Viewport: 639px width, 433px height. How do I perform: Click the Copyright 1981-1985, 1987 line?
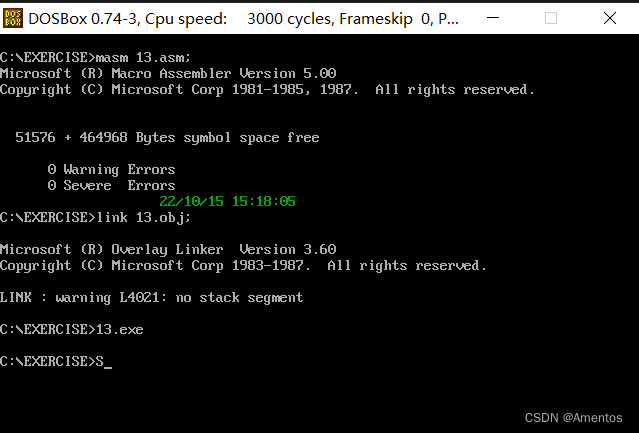(267, 90)
